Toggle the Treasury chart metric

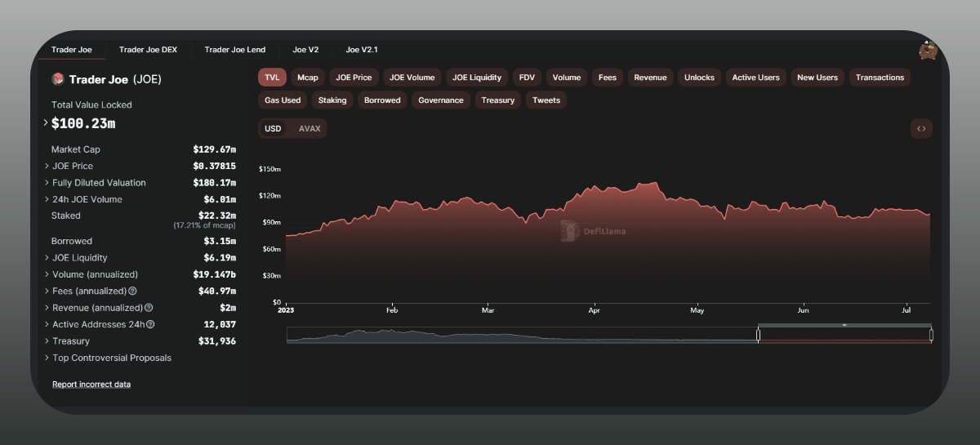[x=498, y=100]
